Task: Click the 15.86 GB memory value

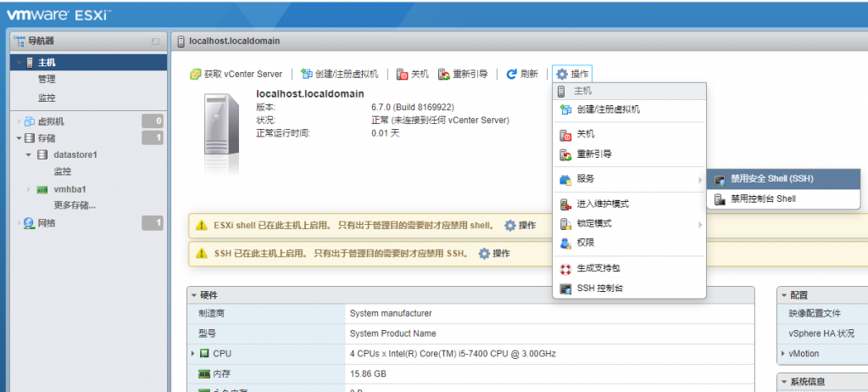Action: pos(368,374)
